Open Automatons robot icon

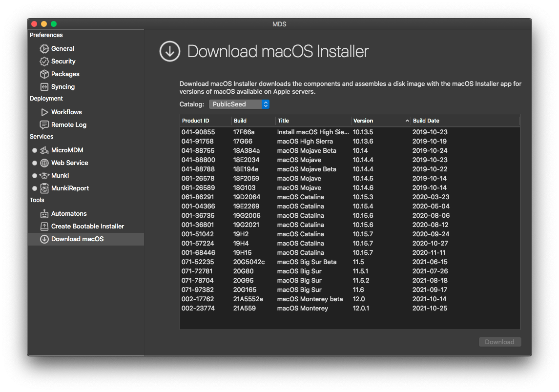44,213
